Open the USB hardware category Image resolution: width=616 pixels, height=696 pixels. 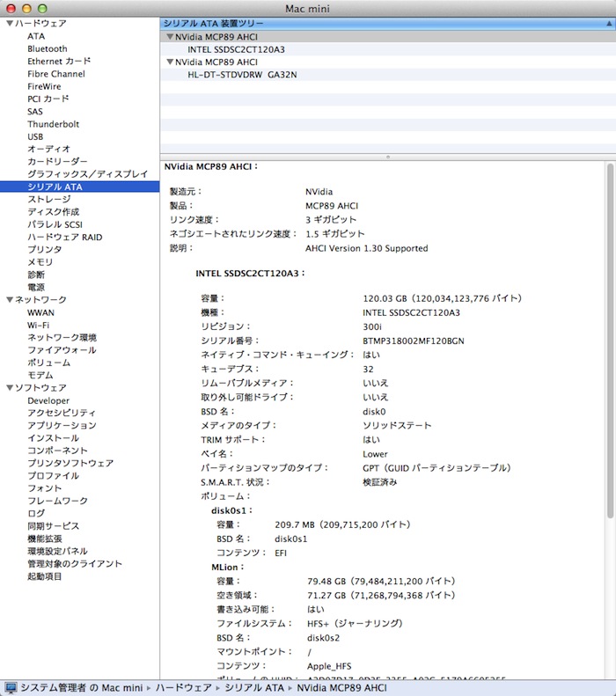(35, 137)
